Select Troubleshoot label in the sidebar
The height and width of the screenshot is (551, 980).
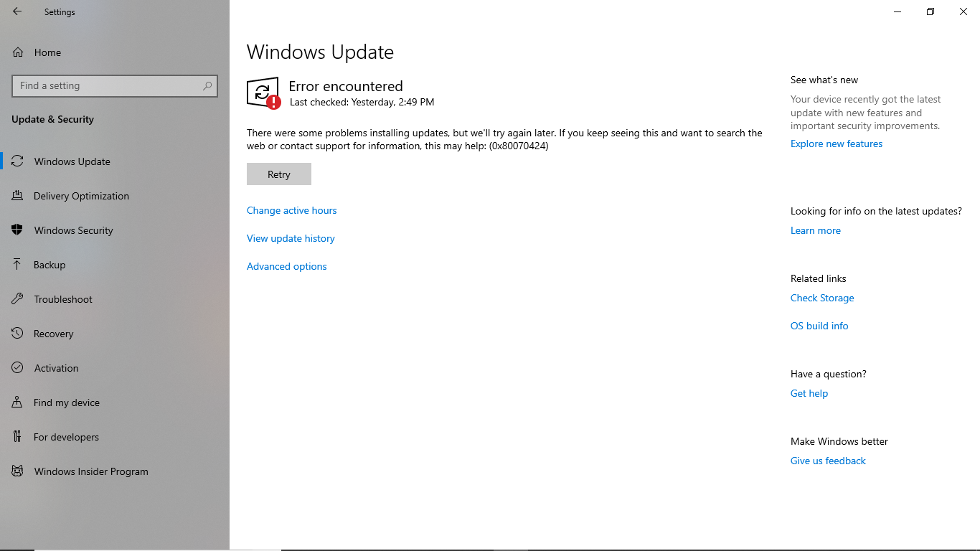[x=63, y=299]
